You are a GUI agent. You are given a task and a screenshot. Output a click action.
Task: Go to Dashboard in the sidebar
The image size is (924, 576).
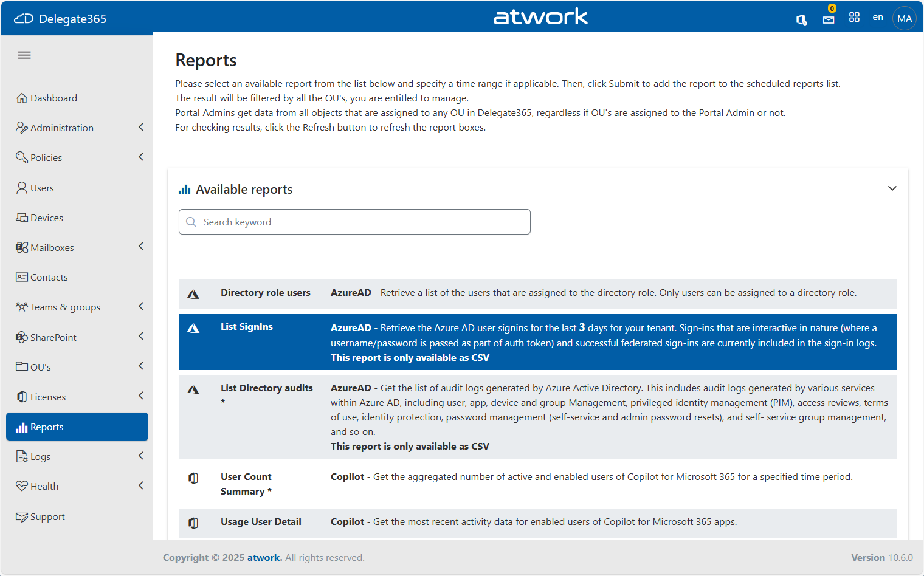[x=53, y=98]
